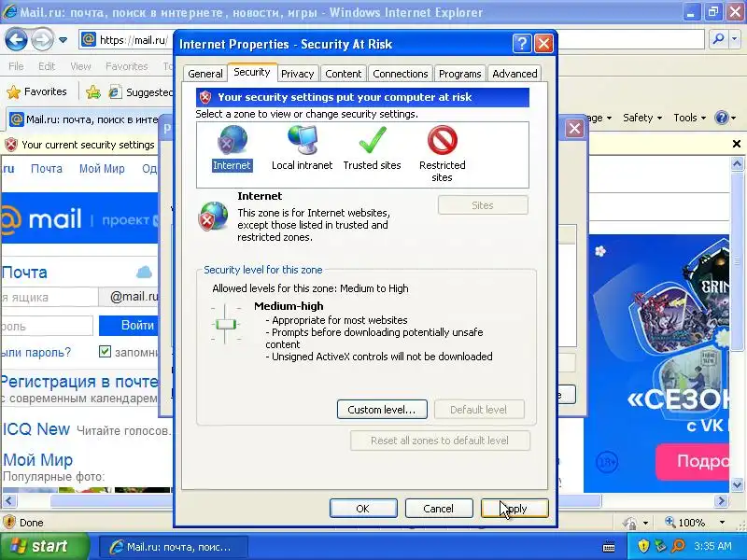The height and width of the screenshot is (560, 747).
Task: Click the Мой Мир nav link
Action: [x=102, y=169]
